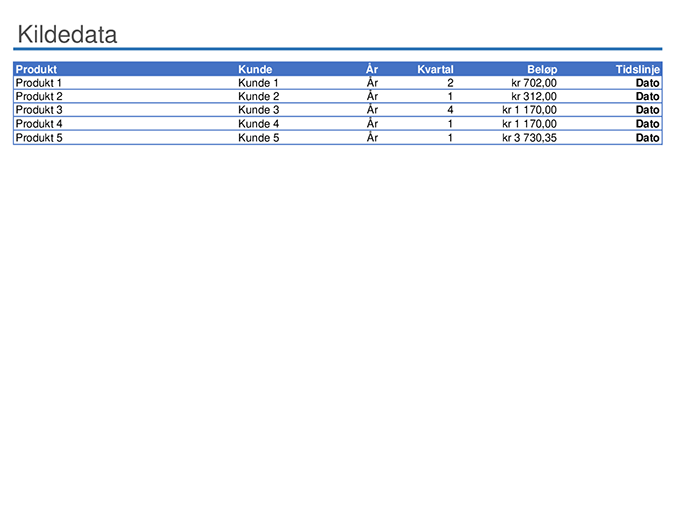This screenshot has width=675, height=520.
Task: Click Kvartal value 2 in Produkt 1 row
Action: tap(450, 83)
